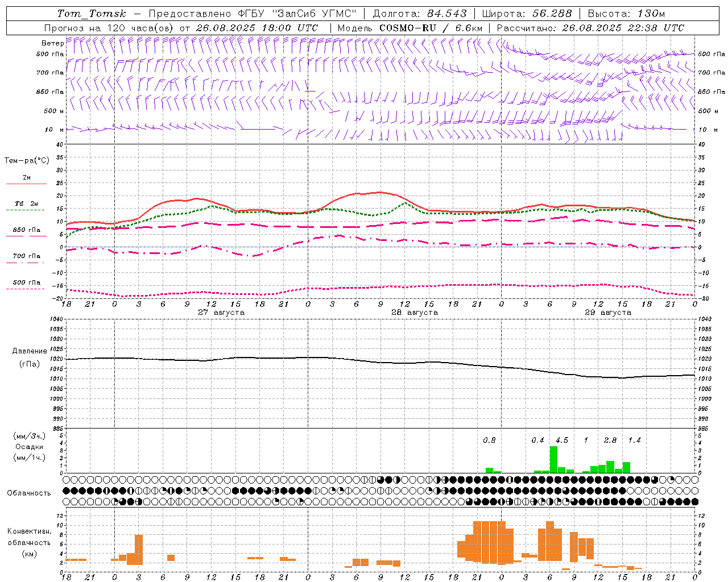
Task: Click the '0.4' precipitation total value
Action: pos(537,440)
